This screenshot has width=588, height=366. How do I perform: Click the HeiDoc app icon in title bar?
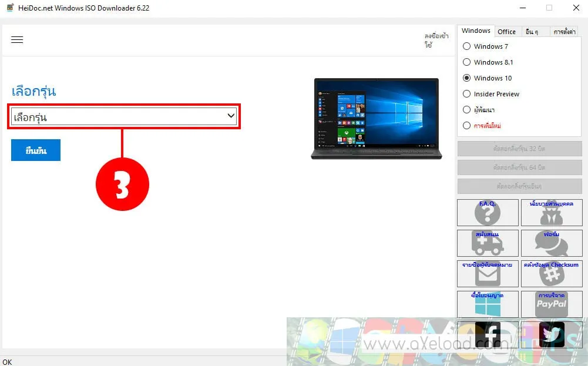click(x=10, y=8)
